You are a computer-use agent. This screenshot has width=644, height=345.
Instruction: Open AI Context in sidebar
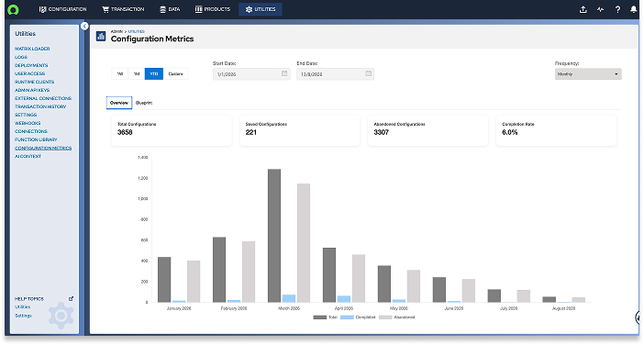[28, 156]
